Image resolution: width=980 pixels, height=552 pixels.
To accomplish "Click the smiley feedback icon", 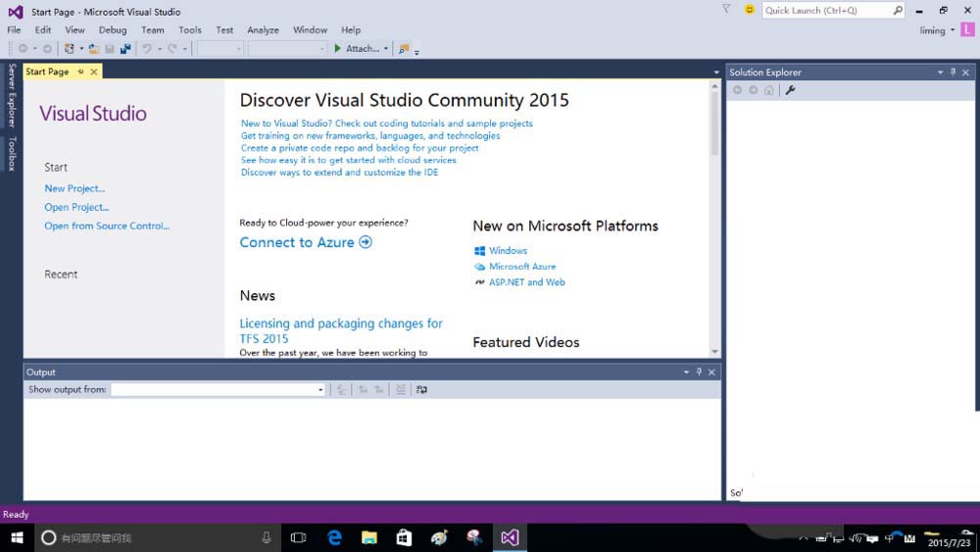I will (x=750, y=10).
